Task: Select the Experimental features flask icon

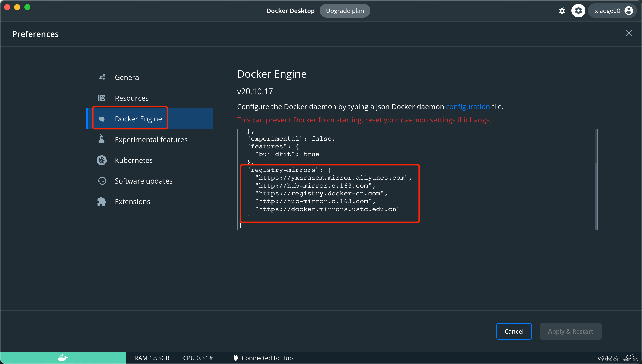Action: [x=102, y=139]
